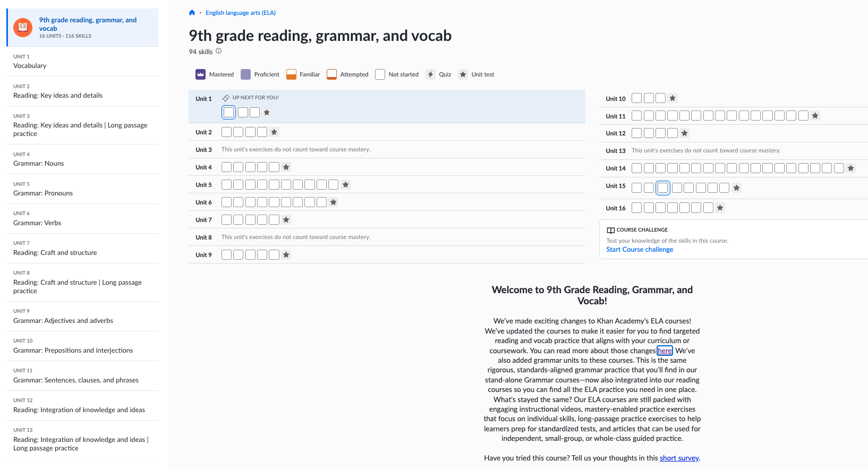Click the sidebar course title 9th grade reading
Viewport: 868px width, 469px height.
[88, 24]
